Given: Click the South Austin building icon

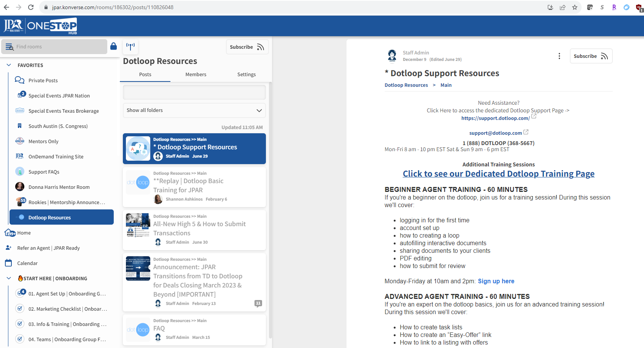Looking at the screenshot, I should tap(20, 126).
